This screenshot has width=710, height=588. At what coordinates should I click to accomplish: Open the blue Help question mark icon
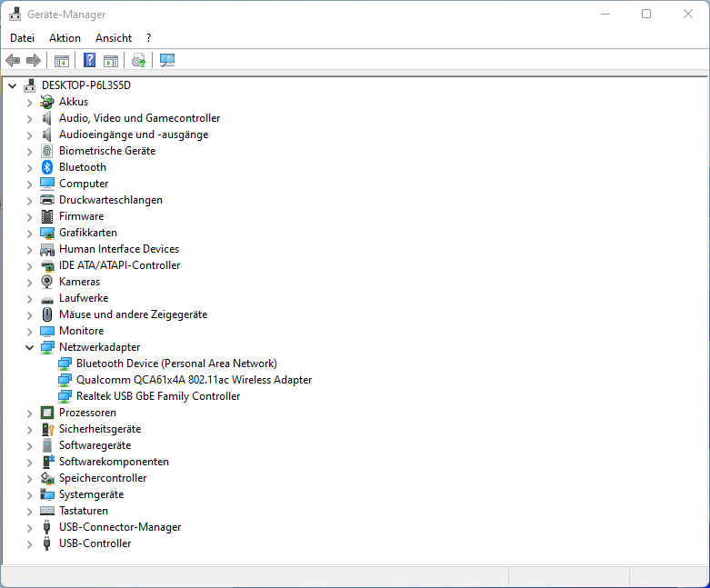tap(90, 60)
